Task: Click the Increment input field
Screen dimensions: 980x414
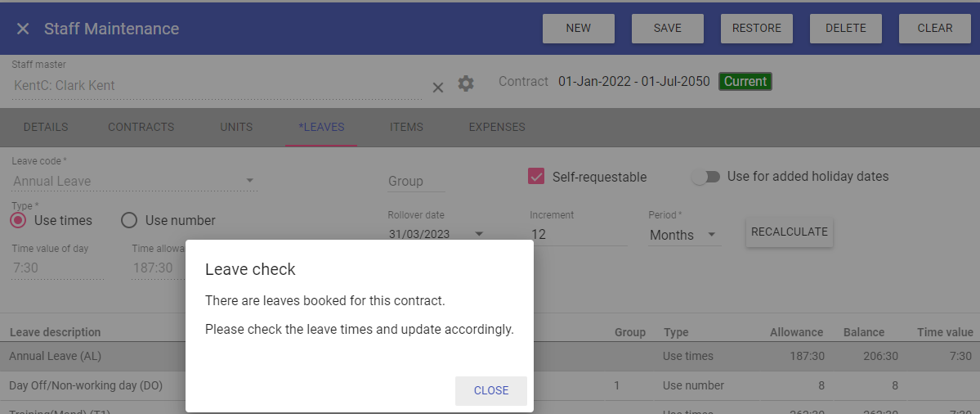Action: tap(579, 235)
